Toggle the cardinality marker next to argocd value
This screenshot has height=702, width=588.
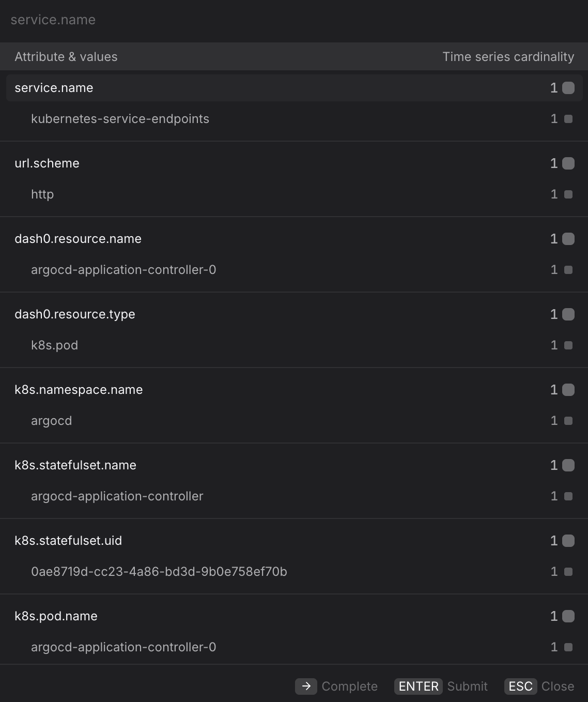(x=567, y=421)
